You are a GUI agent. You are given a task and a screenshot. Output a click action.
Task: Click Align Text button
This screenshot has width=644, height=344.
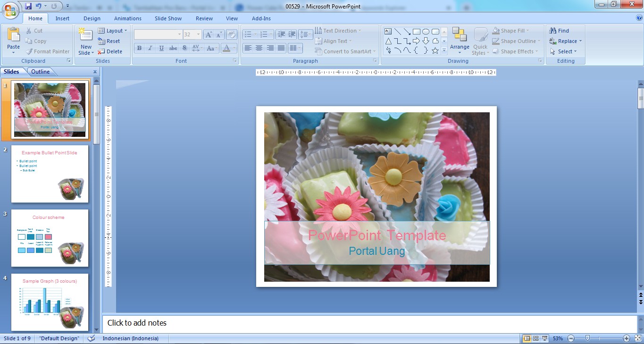click(x=333, y=41)
